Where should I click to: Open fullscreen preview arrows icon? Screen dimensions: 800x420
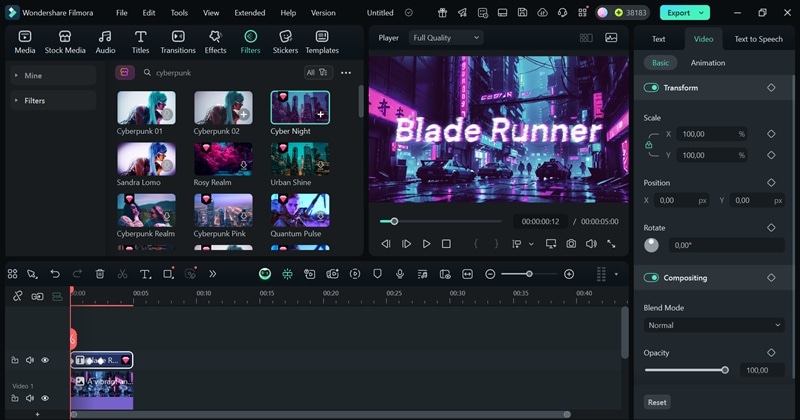[611, 244]
